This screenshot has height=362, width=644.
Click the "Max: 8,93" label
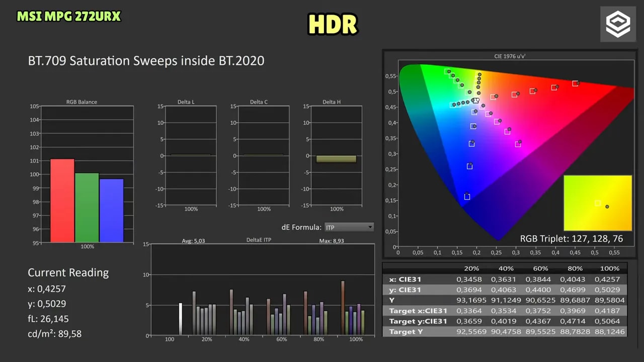coord(332,241)
